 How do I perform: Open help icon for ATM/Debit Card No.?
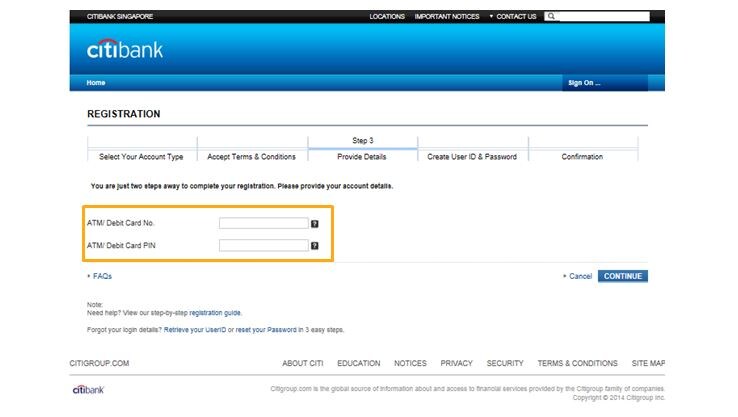point(315,224)
